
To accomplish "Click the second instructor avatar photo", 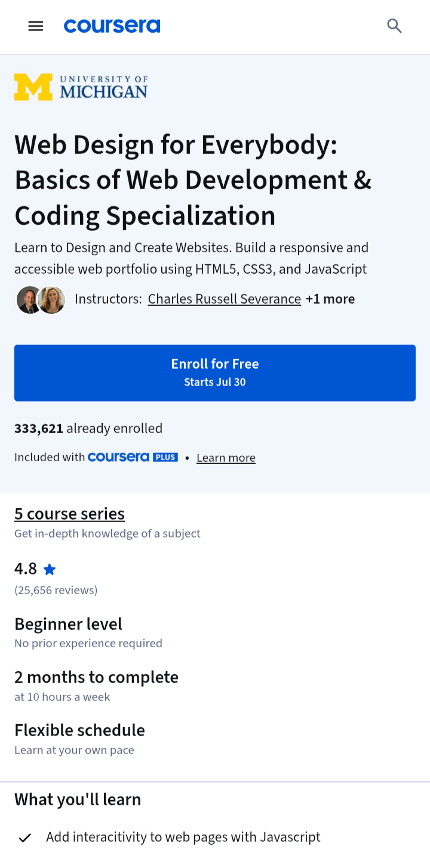I will (x=52, y=299).
